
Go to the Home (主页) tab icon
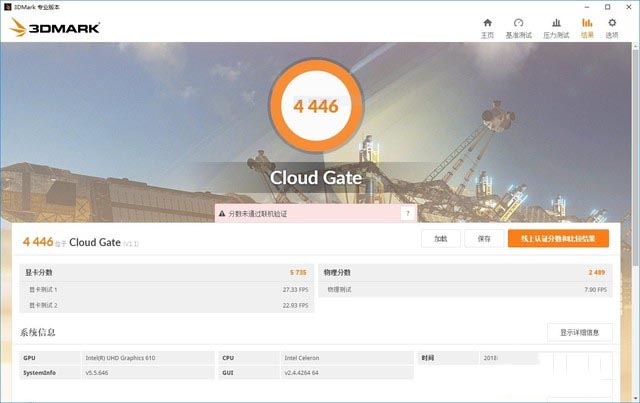pyautogui.click(x=487, y=23)
